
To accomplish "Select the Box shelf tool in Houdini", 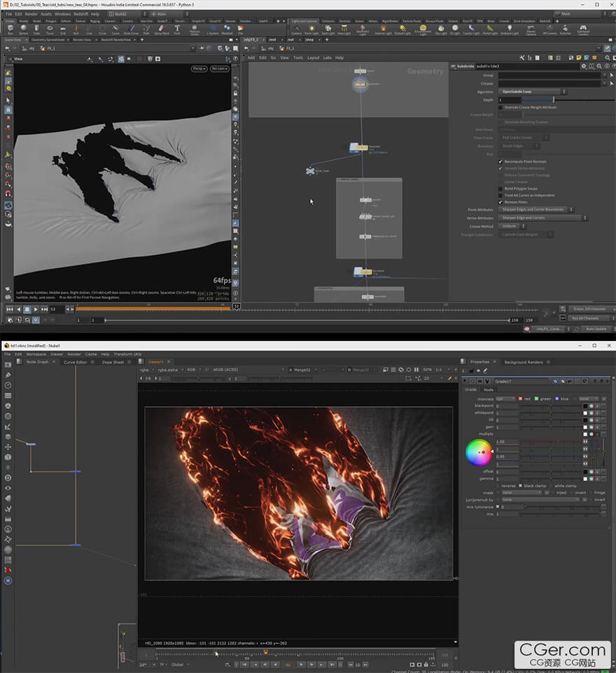I will tap(10, 29).
